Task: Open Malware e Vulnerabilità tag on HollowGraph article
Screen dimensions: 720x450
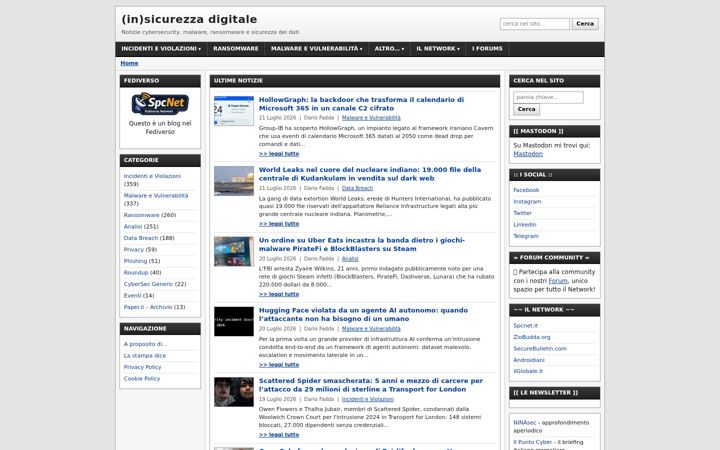Action: [x=371, y=118]
